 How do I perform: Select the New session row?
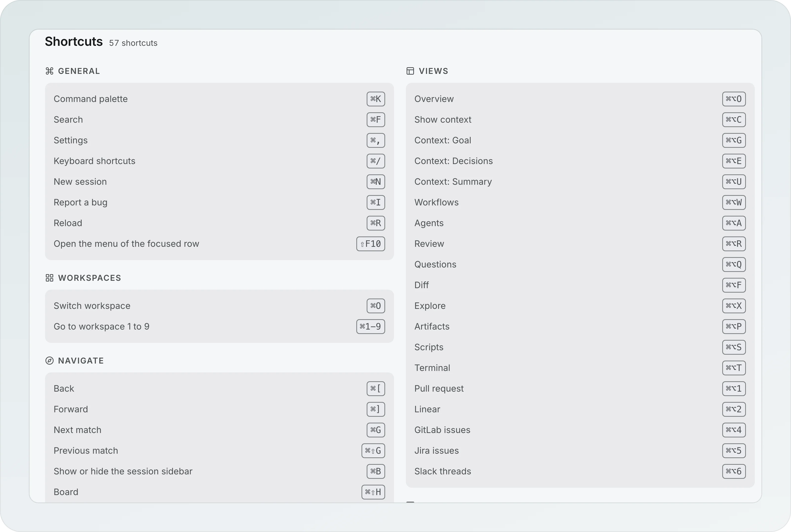[x=219, y=182]
